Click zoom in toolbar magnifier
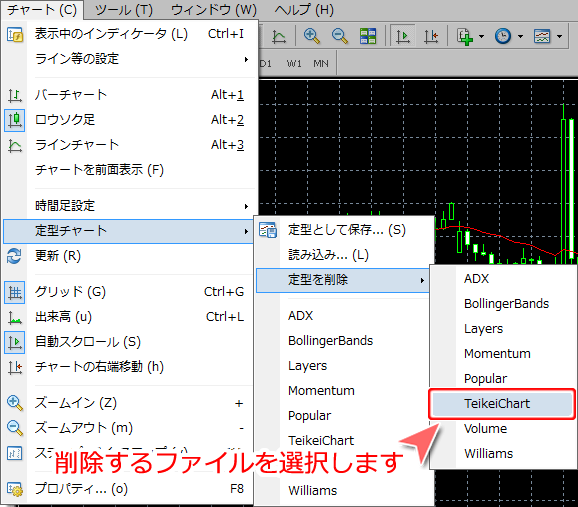This screenshot has width=578, height=507. coord(312,36)
